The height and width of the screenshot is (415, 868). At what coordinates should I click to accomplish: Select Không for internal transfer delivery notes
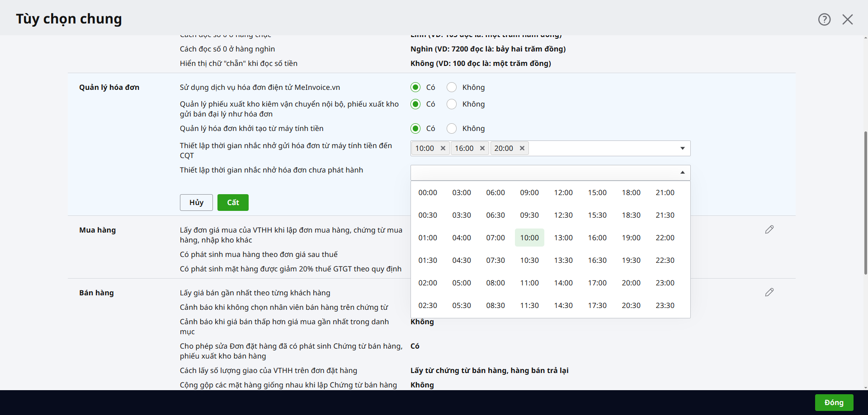pyautogui.click(x=452, y=104)
